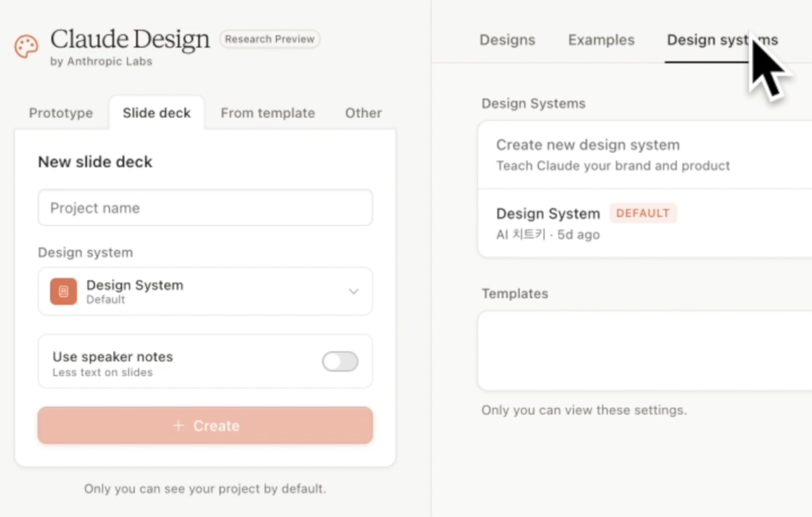The width and height of the screenshot is (812, 517).
Task: Go to the Examples tab
Action: (x=601, y=40)
